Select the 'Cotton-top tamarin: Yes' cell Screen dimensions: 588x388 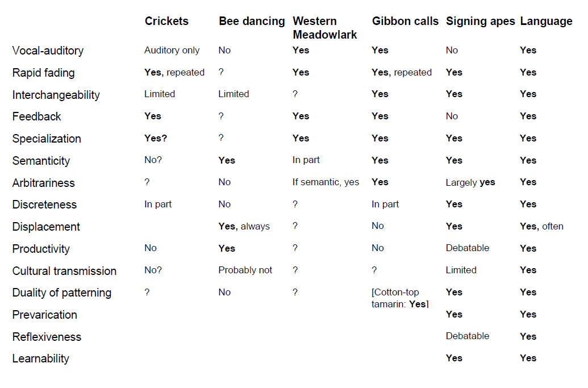point(400,298)
